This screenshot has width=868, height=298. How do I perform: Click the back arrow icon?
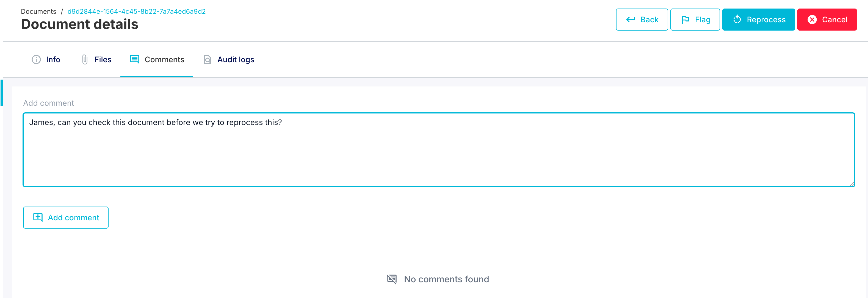[631, 20]
